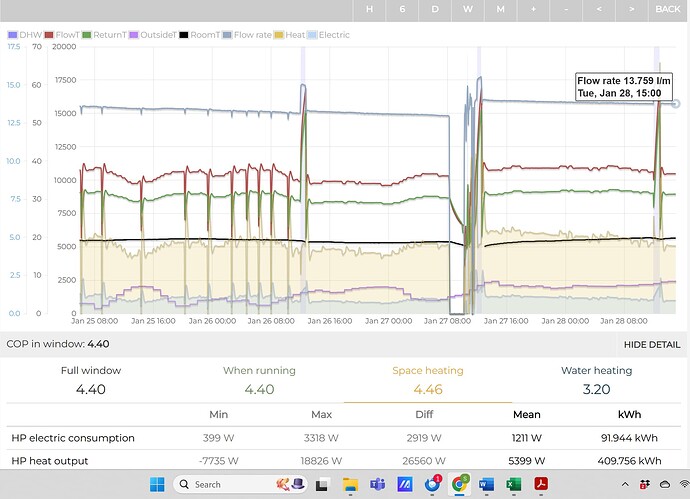Switch chart to day view (D)
This screenshot has height=499, width=690.
pos(435,10)
